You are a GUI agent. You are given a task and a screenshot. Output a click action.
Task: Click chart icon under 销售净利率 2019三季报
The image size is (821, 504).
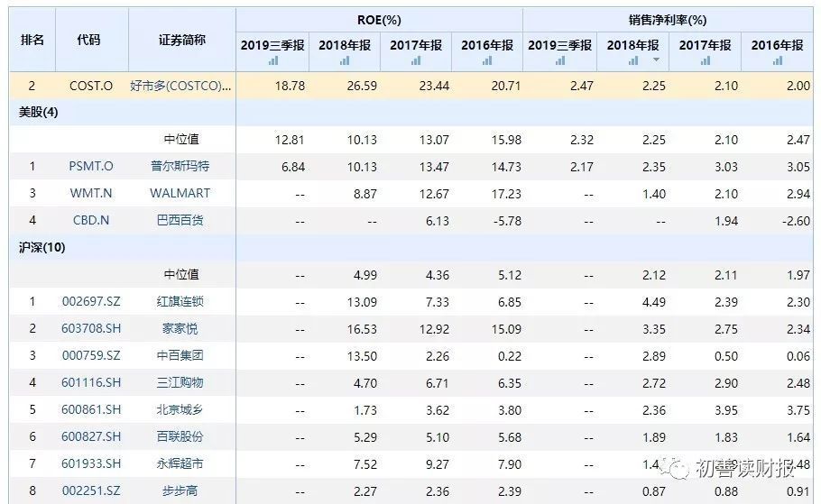point(559,61)
